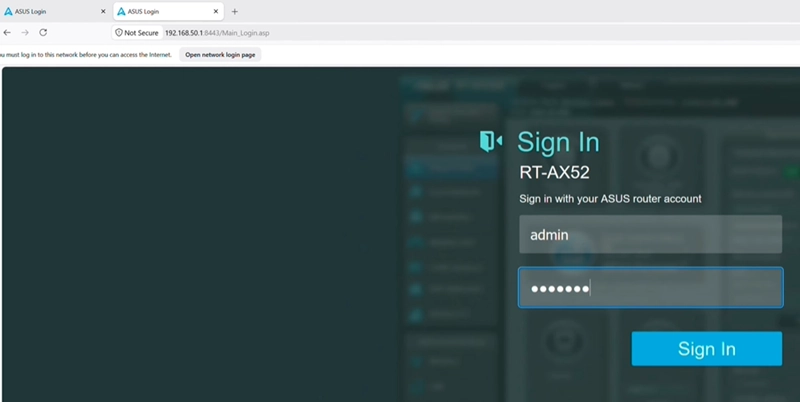Screen dimensions: 800x402
Task: Switch to the first ASUS Login tab
Action: tap(55, 11)
